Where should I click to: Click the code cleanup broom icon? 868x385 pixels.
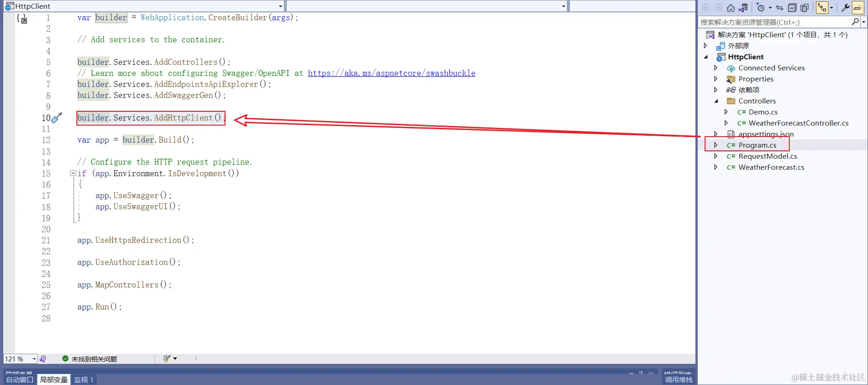click(167, 358)
